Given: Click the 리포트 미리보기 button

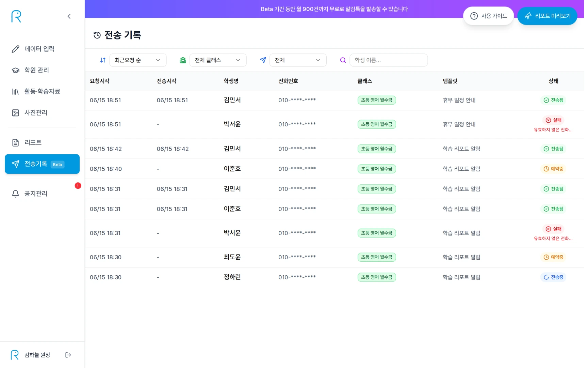Looking at the screenshot, I should (x=547, y=16).
